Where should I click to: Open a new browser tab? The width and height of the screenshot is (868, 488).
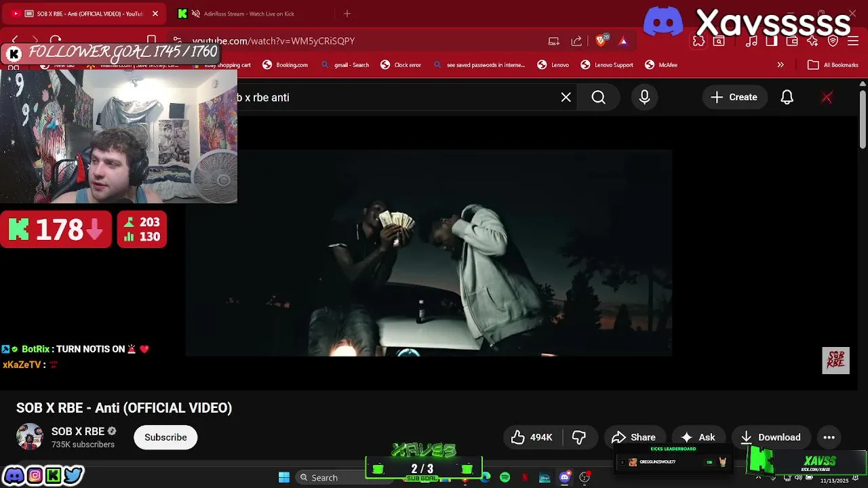347,14
